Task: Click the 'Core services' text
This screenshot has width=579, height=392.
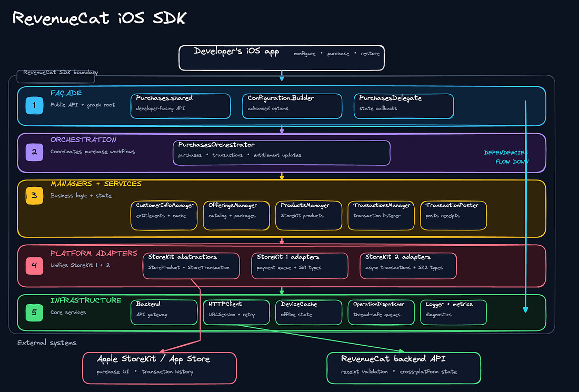Action: pos(68,312)
